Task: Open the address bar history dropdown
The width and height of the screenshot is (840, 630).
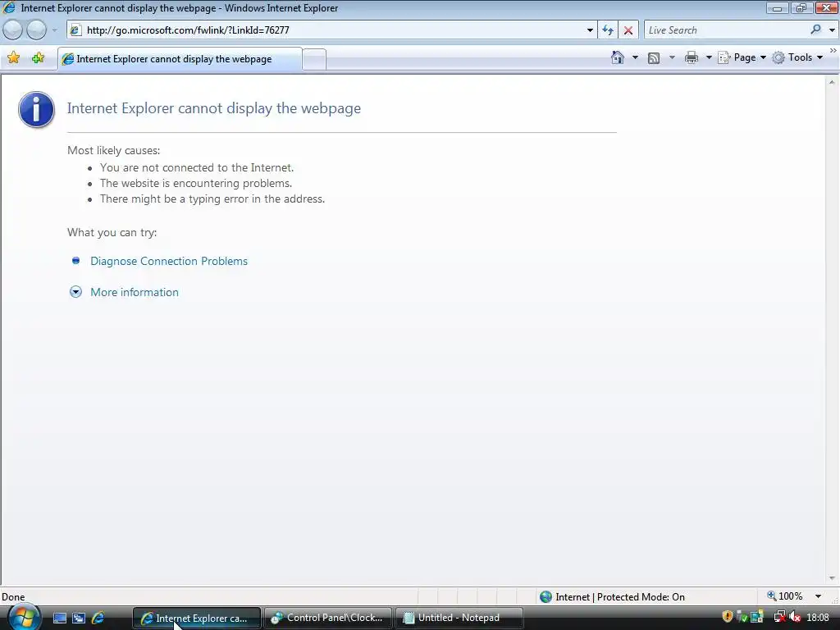Action: [x=590, y=30]
